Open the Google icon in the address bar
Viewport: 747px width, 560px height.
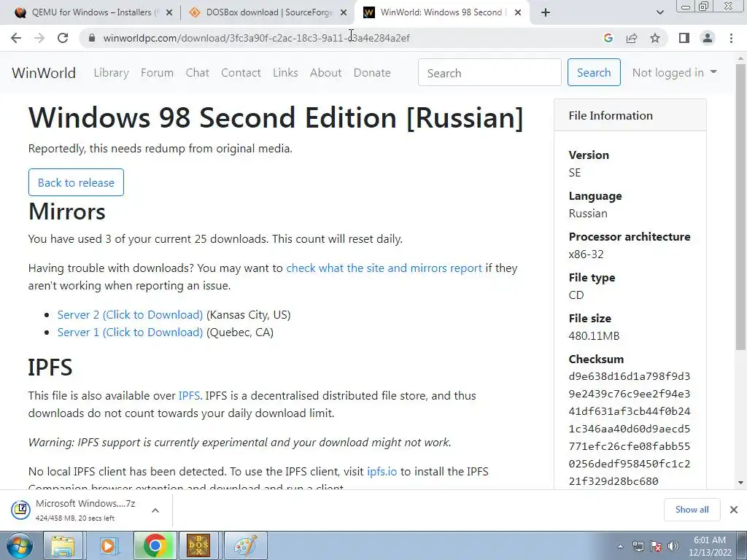coord(608,38)
